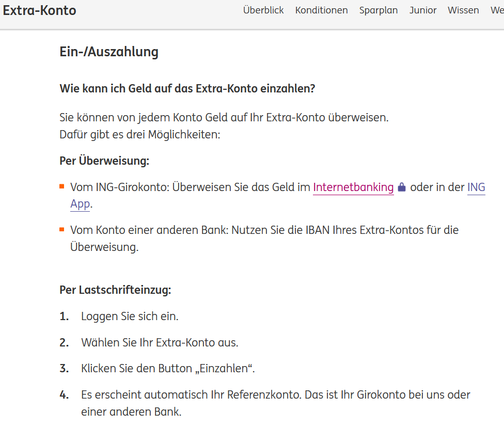The width and height of the screenshot is (504, 427).
Task: Click the 'Per Überweisung:' subheading
Action: click(x=104, y=161)
